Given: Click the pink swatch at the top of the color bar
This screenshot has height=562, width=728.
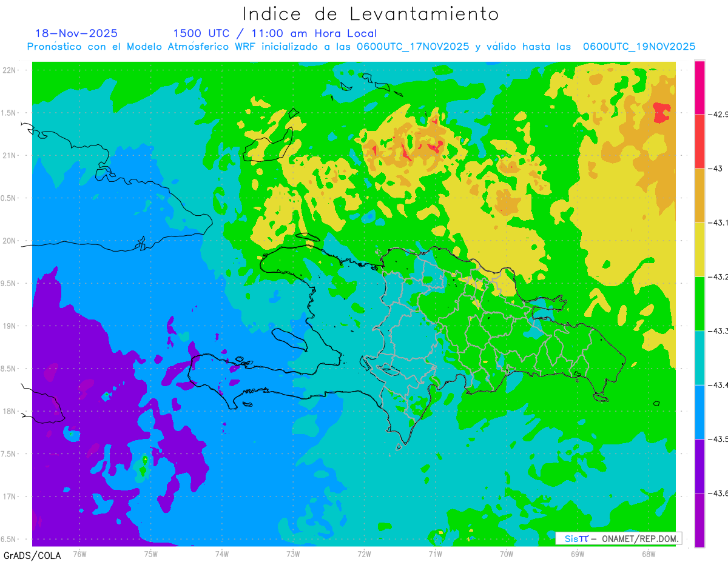Looking at the screenshot, I should pos(699,87).
